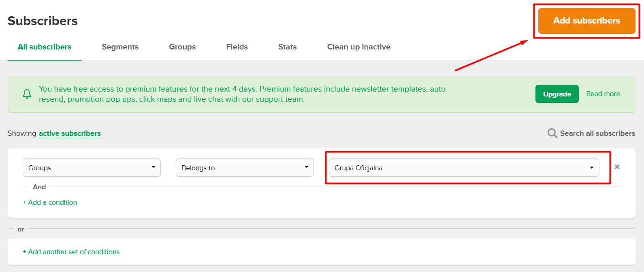The image size is (644, 272).
Task: Click the Subscribers page heading
Action: [43, 21]
